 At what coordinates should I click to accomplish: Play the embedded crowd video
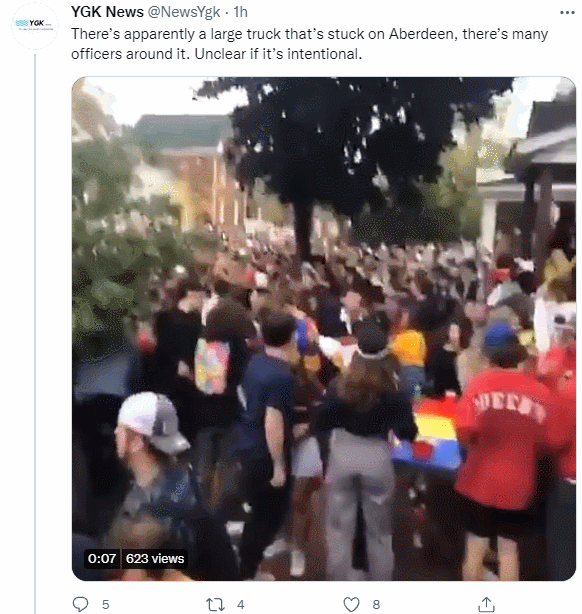pyautogui.click(x=324, y=329)
